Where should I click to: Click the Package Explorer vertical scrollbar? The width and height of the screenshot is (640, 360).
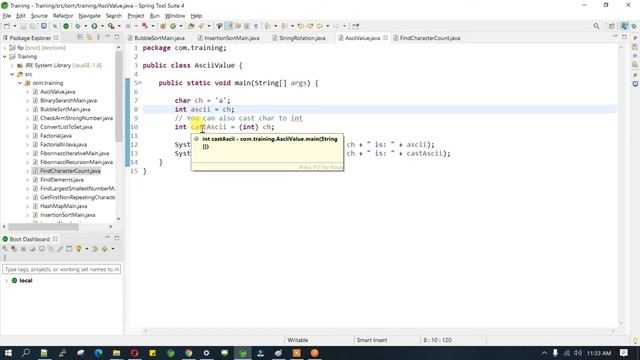[x=119, y=96]
